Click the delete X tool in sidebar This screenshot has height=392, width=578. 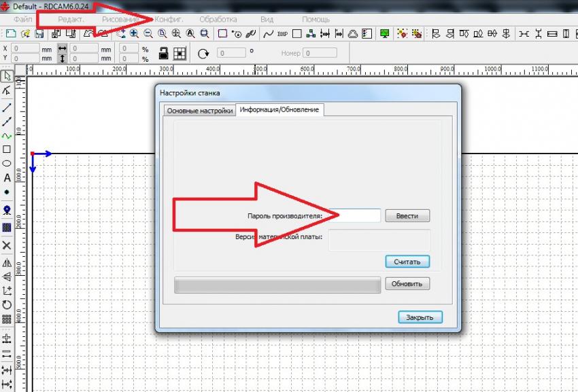(7, 245)
